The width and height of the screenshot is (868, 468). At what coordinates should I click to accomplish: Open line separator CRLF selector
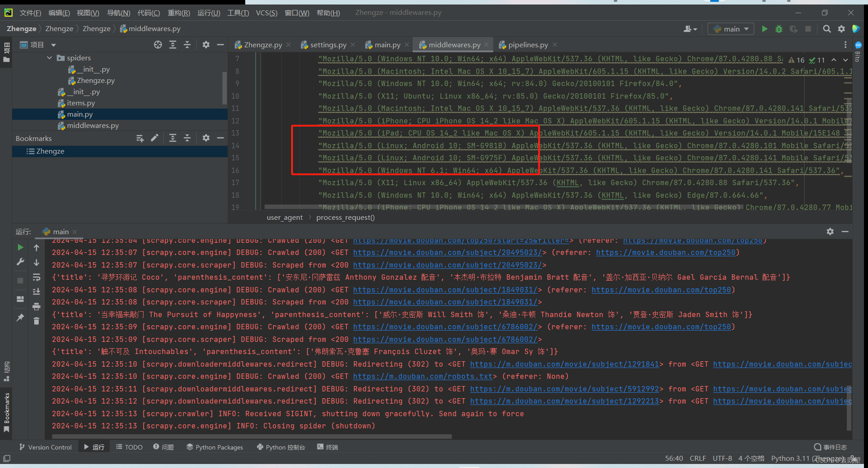pos(698,458)
